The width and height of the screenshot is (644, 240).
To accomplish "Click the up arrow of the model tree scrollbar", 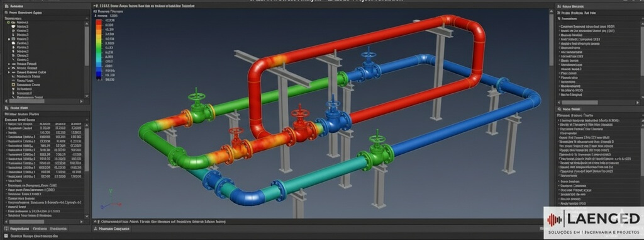I will [x=87, y=23].
